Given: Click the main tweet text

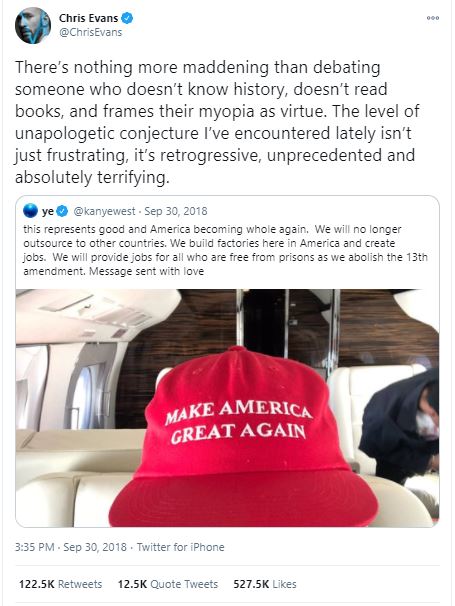Looking at the screenshot, I should pos(217,122).
